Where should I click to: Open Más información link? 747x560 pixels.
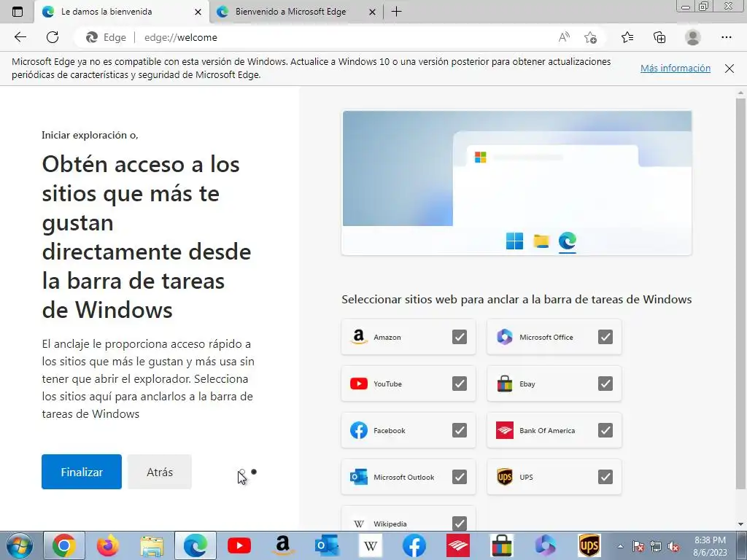(675, 68)
